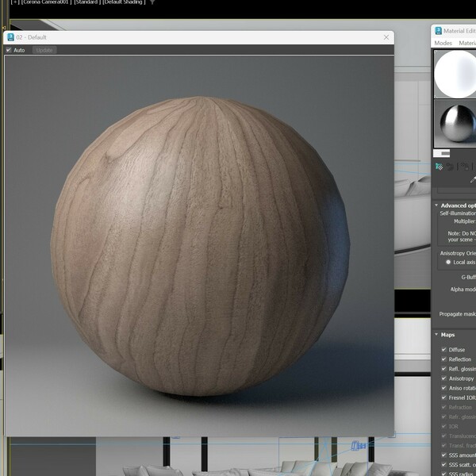Toggle the Auto update checkbox

click(x=9, y=50)
